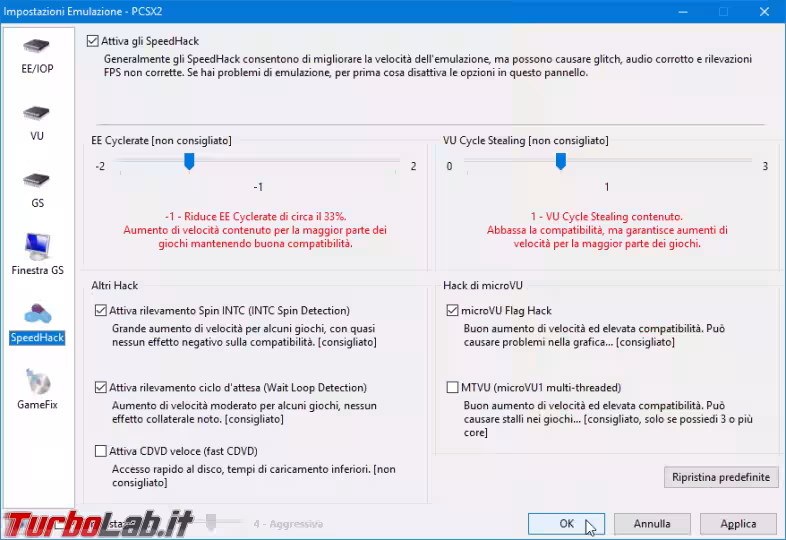Open the VU settings page icon
Image resolution: width=786 pixels, height=540 pixels.
pos(37,113)
